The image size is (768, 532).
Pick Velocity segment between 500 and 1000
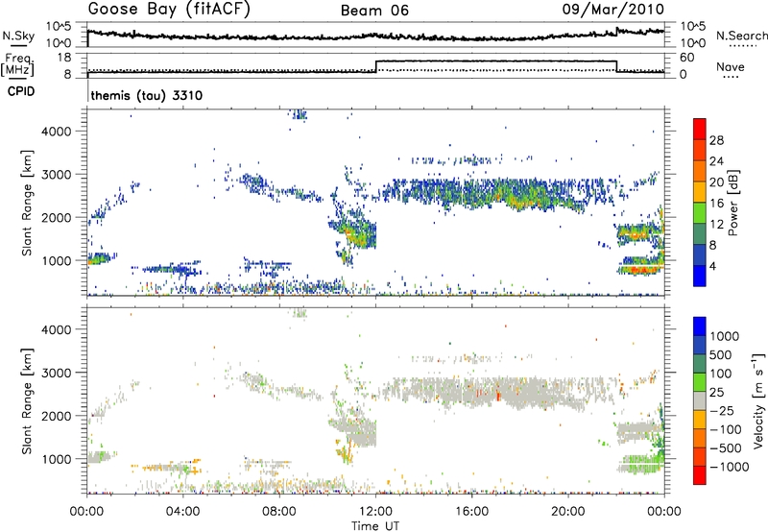tap(700, 345)
